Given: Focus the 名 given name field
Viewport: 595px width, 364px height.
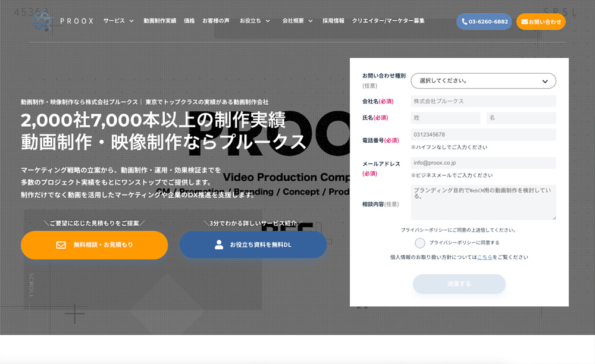Looking at the screenshot, I should coord(521,118).
